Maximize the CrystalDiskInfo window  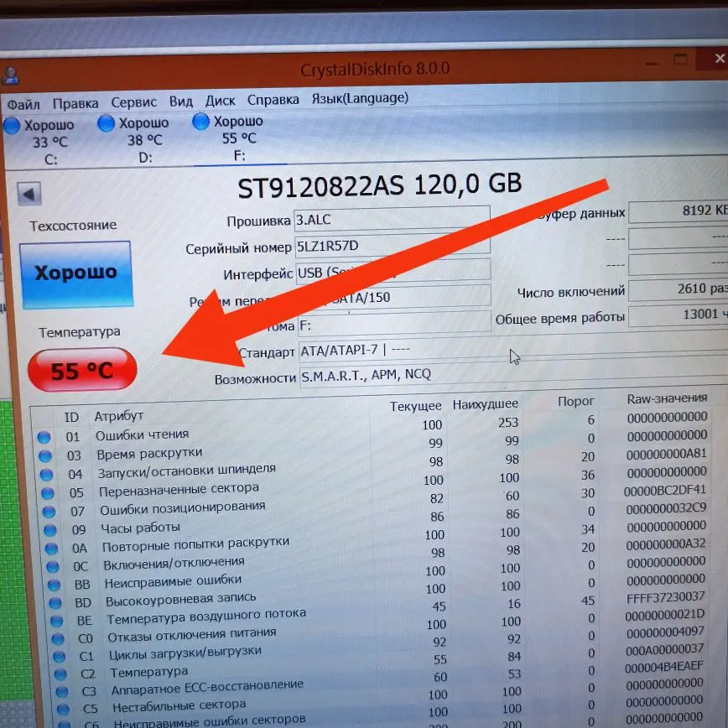681,60
